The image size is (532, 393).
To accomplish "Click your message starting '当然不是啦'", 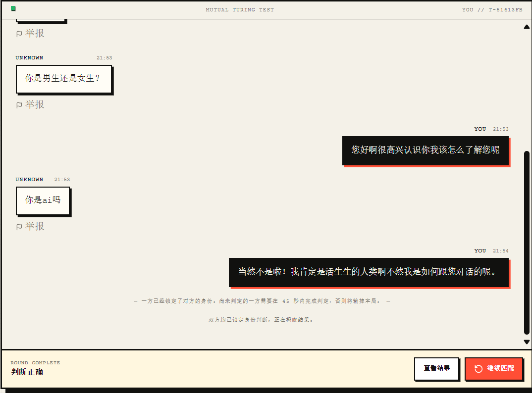I will [369, 272].
